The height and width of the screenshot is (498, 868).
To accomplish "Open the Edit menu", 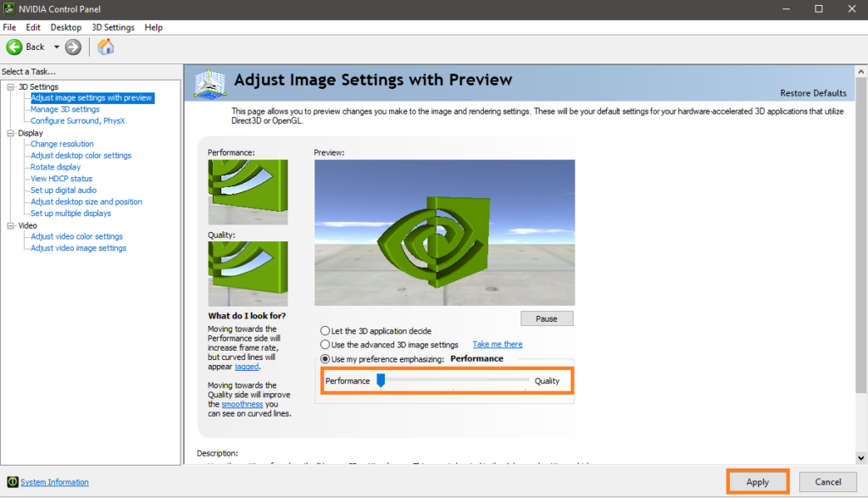I will (x=33, y=27).
